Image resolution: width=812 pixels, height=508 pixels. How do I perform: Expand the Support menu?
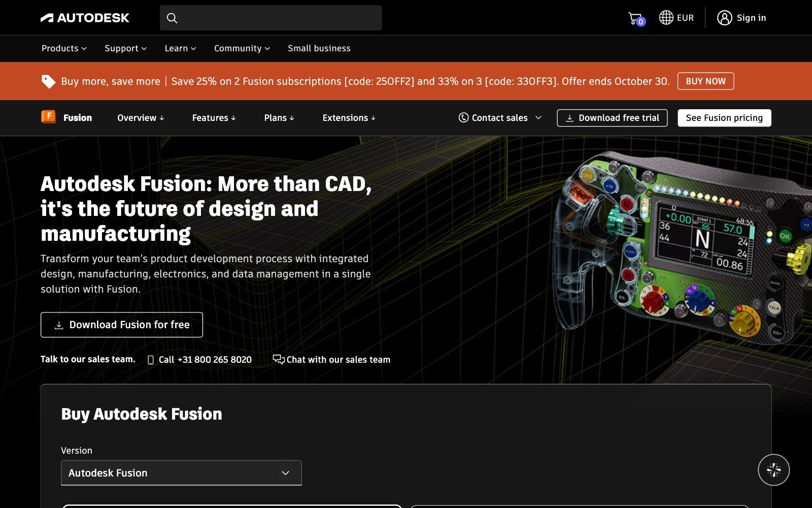tap(125, 48)
